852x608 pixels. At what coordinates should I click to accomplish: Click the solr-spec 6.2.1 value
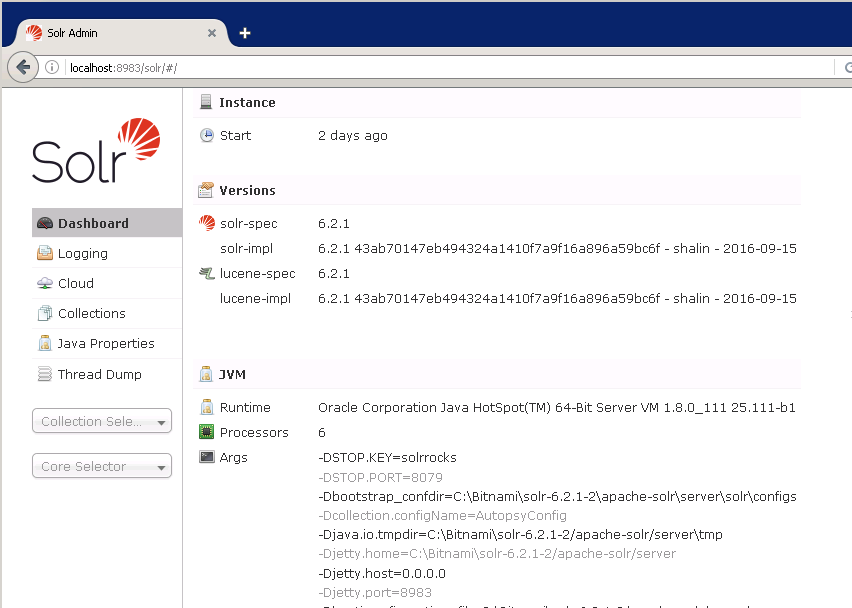[x=334, y=223]
